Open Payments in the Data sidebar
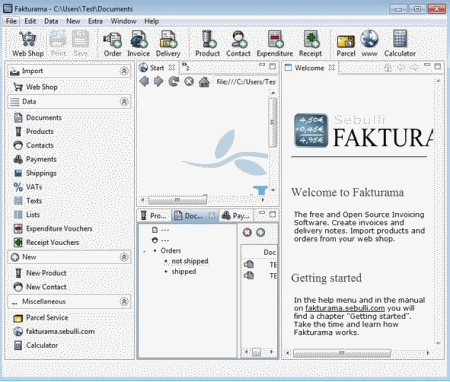Viewport: 450px width, 382px height. pyautogui.click(x=35, y=159)
